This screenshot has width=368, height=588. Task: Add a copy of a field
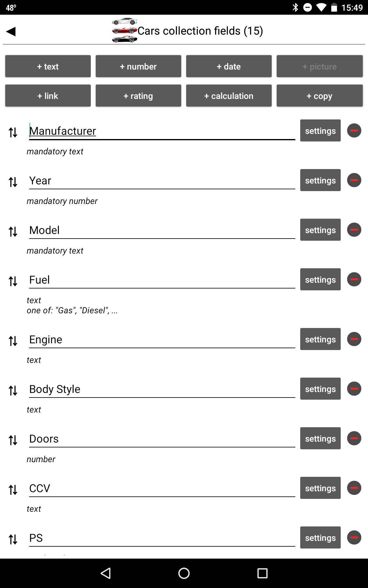click(320, 96)
